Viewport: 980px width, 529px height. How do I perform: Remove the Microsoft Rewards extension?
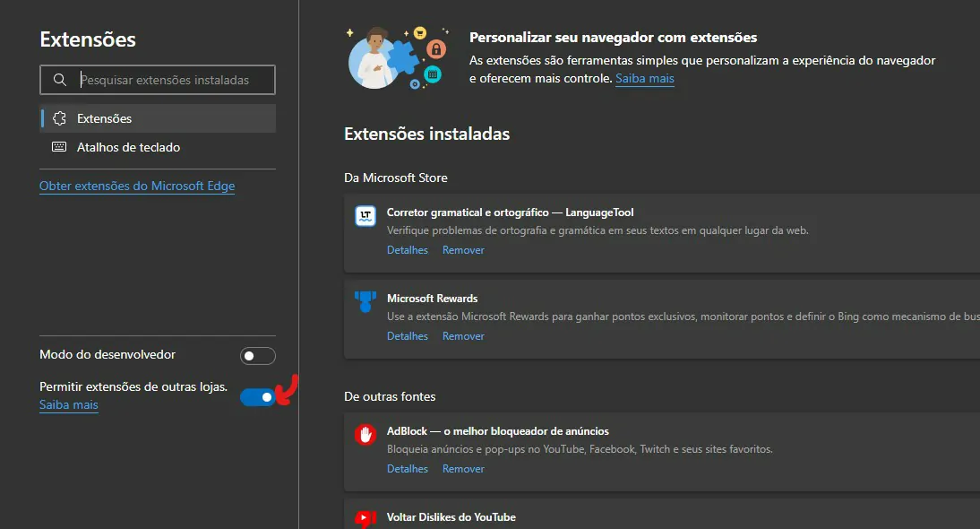463,336
